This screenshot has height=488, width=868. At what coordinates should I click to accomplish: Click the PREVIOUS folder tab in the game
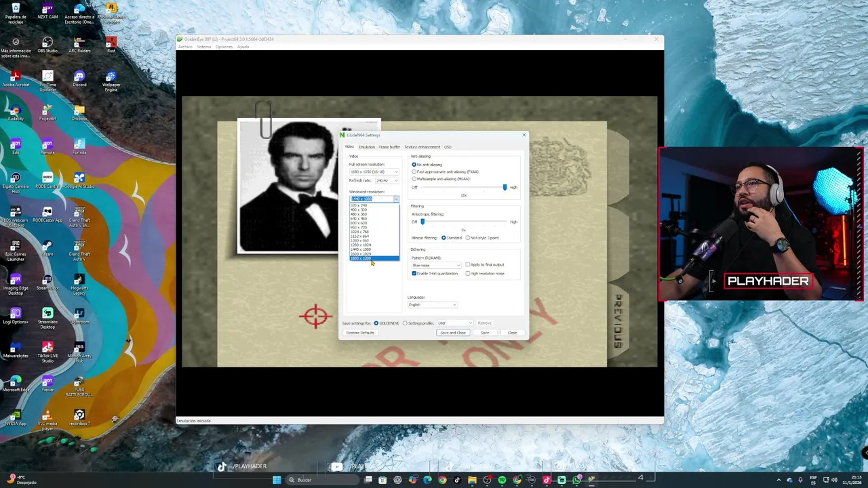point(618,321)
